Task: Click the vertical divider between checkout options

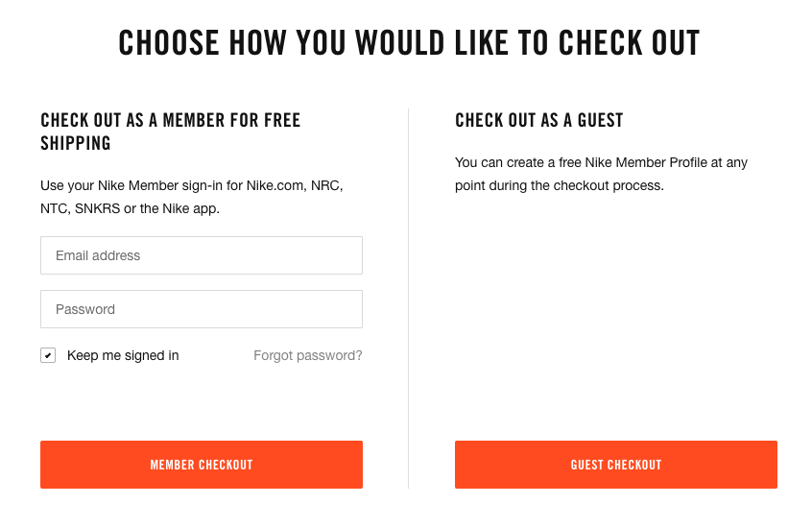Action: [409, 299]
